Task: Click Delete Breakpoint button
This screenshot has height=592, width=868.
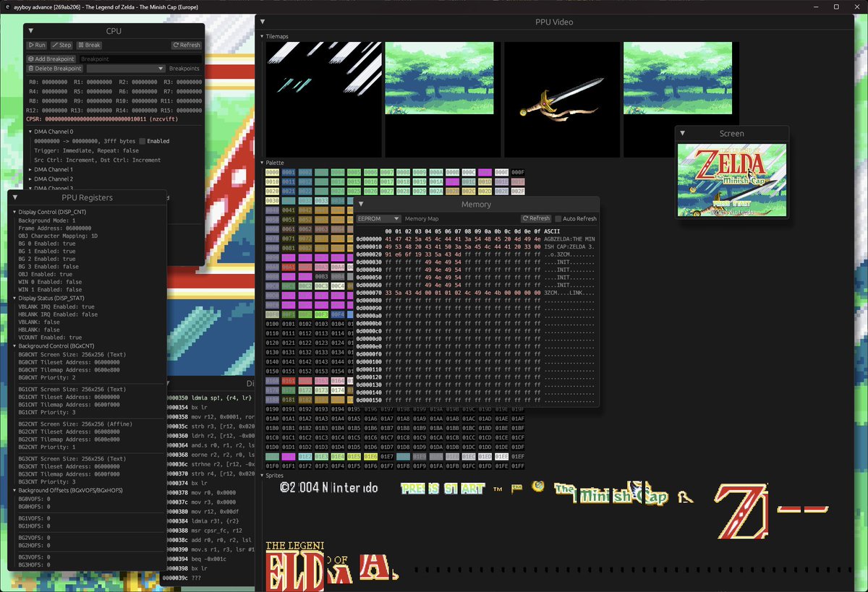Action: pos(55,69)
